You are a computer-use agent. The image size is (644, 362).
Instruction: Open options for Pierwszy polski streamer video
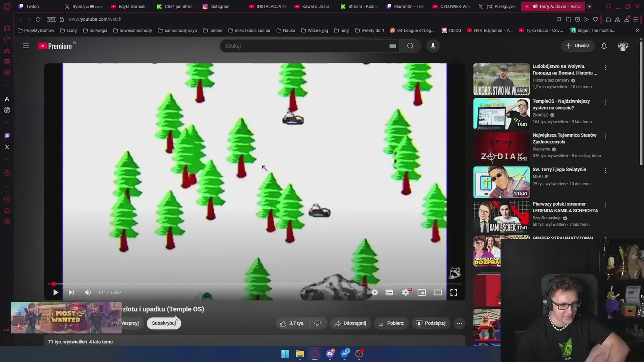pyautogui.click(x=606, y=205)
